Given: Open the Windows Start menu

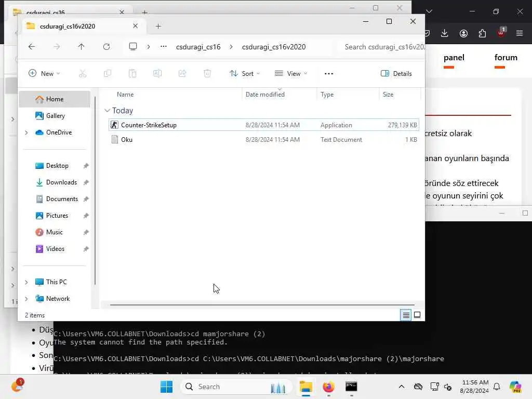Looking at the screenshot, I should click(x=166, y=387).
